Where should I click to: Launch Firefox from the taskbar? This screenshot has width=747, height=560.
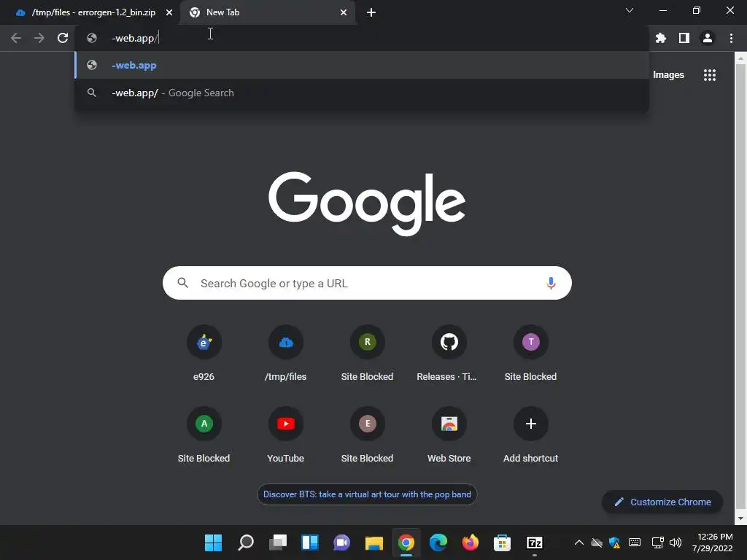pyautogui.click(x=471, y=542)
